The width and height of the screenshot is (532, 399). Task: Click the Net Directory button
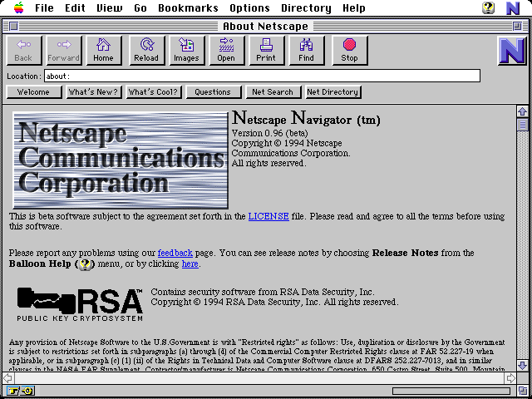[333, 92]
